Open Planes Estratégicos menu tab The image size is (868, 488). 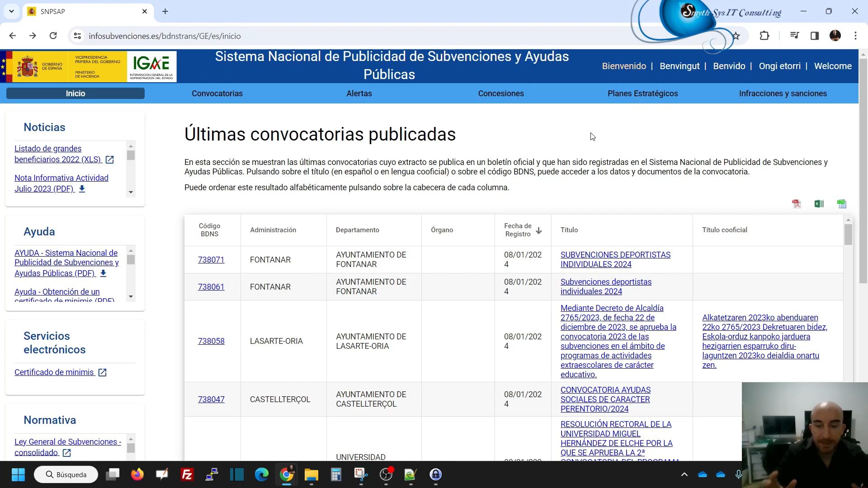point(642,94)
